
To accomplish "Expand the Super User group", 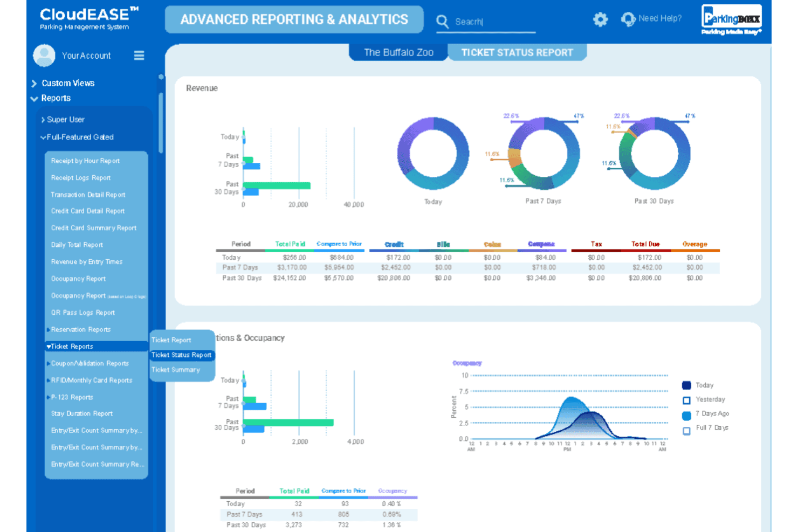I will point(43,120).
